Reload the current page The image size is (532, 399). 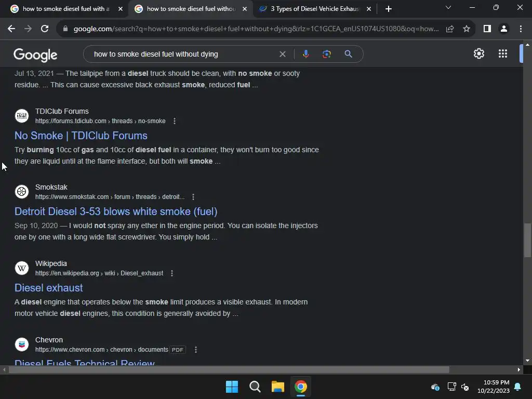pyautogui.click(x=45, y=29)
